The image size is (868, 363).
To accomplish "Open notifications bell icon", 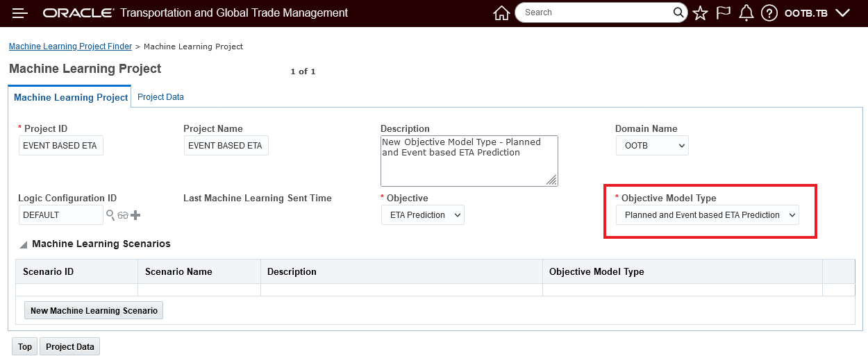I will tap(746, 13).
